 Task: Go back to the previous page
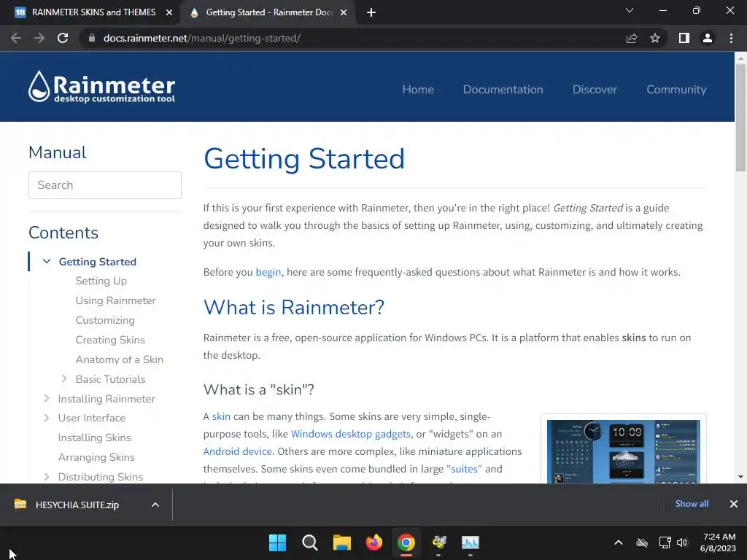(x=16, y=38)
